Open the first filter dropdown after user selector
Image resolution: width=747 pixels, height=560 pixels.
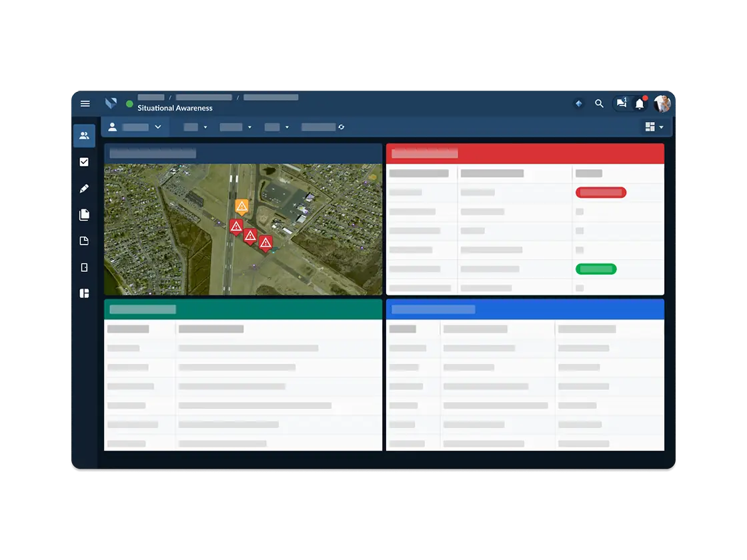195,127
